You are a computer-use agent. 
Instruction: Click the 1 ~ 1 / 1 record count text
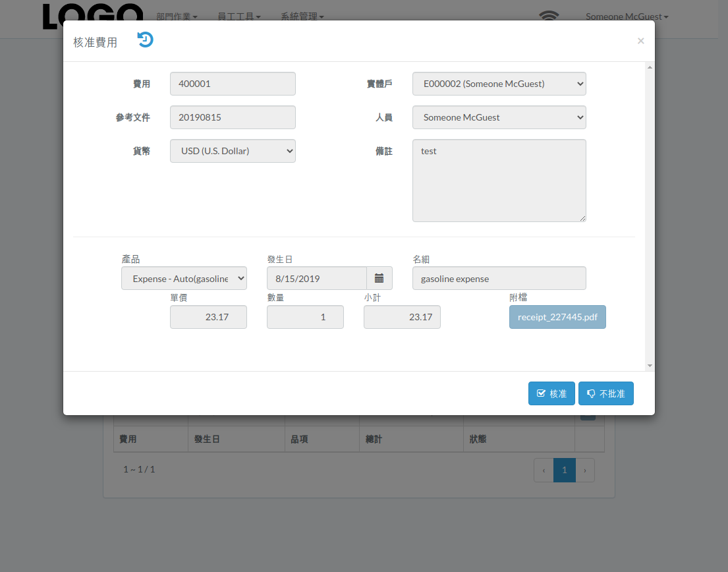click(x=139, y=469)
